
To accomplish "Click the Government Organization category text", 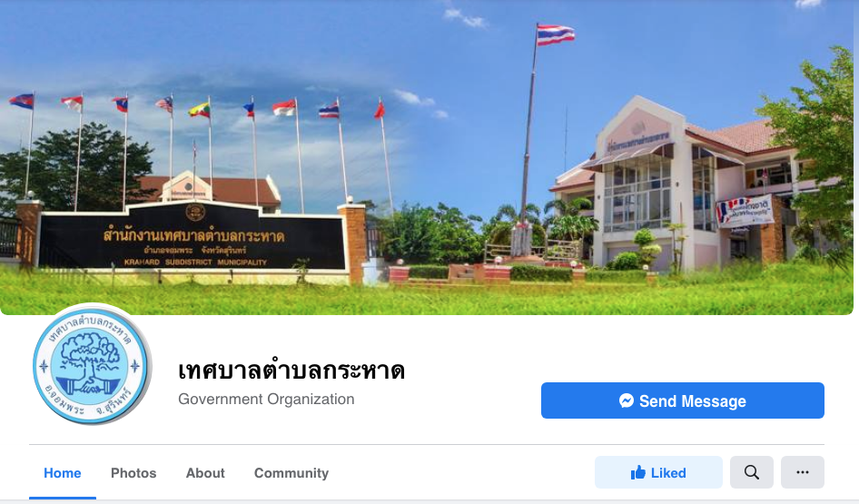I will 266,399.
